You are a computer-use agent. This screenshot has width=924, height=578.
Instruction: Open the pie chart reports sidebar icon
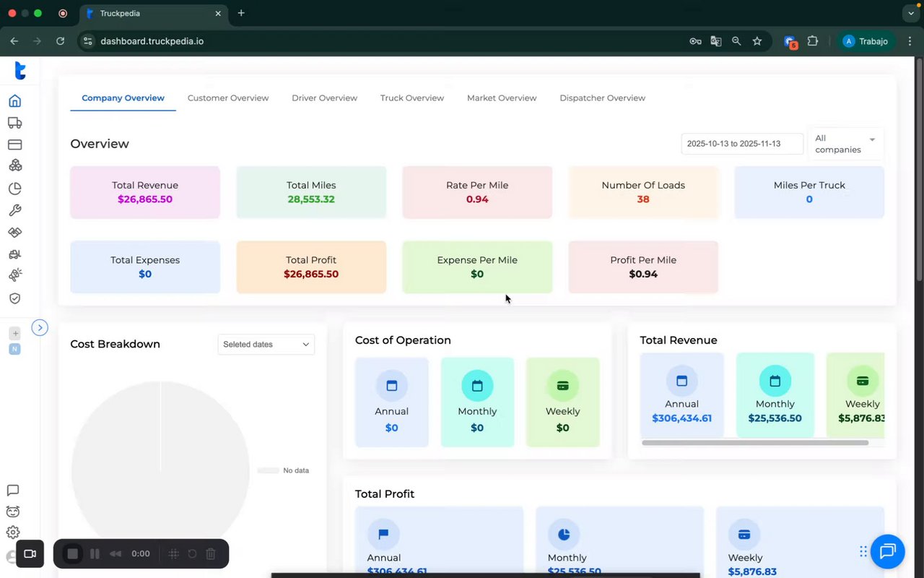[x=14, y=189]
